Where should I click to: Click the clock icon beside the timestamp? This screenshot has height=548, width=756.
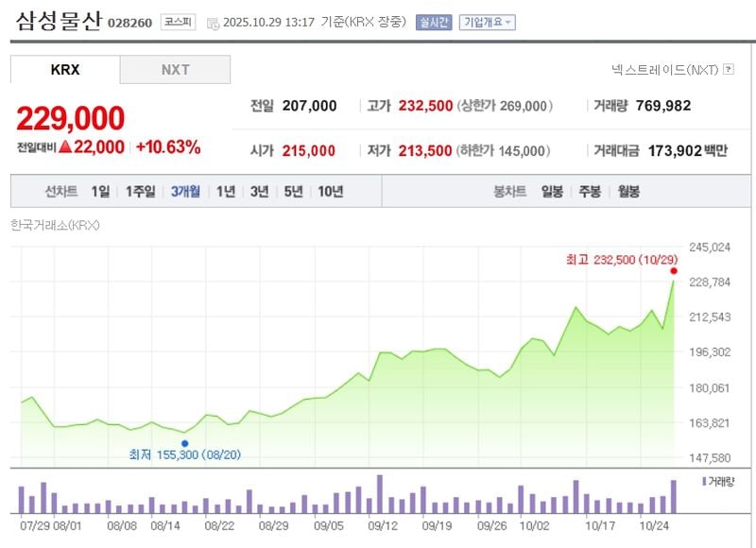(x=213, y=23)
